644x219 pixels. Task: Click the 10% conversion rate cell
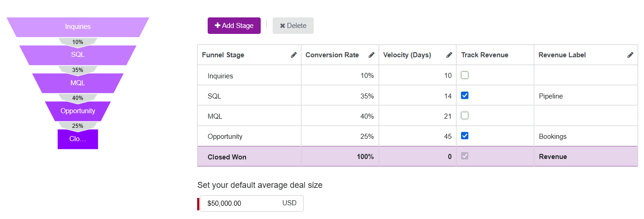point(339,76)
